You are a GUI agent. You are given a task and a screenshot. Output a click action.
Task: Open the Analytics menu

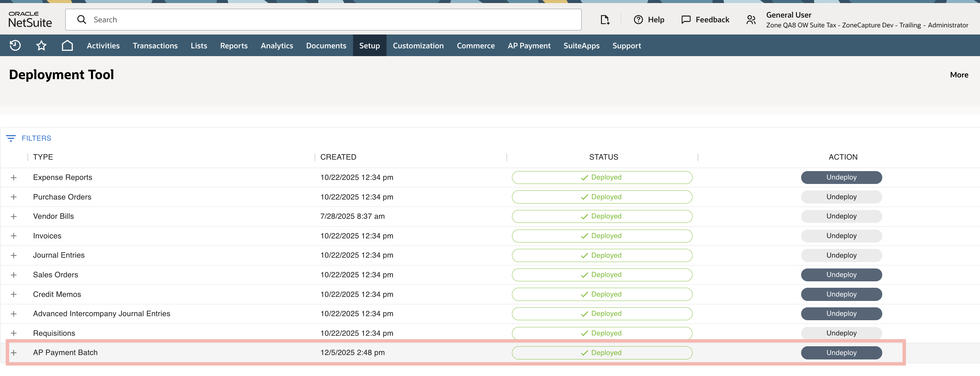click(277, 46)
